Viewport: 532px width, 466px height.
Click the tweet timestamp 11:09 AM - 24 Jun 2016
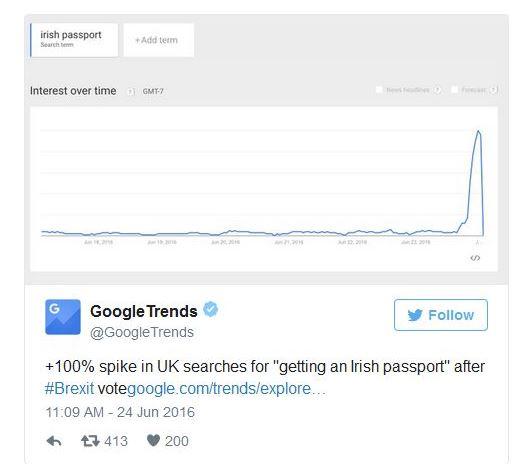click(120, 412)
